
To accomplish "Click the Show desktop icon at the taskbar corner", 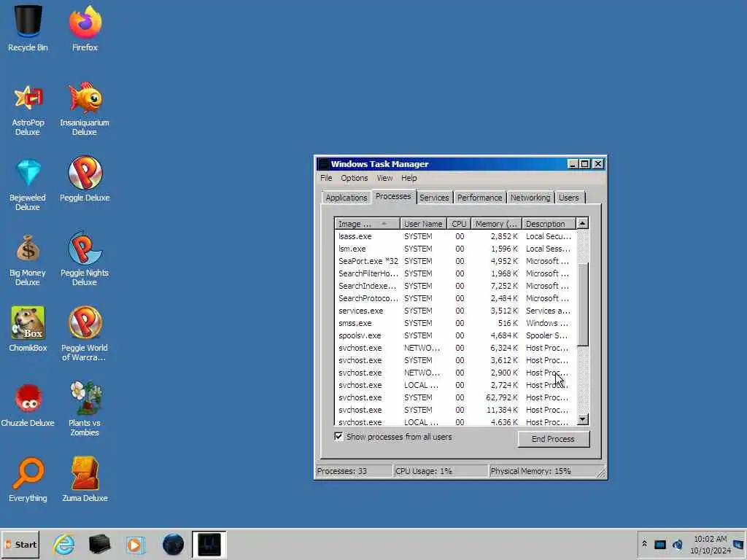I will point(739,544).
